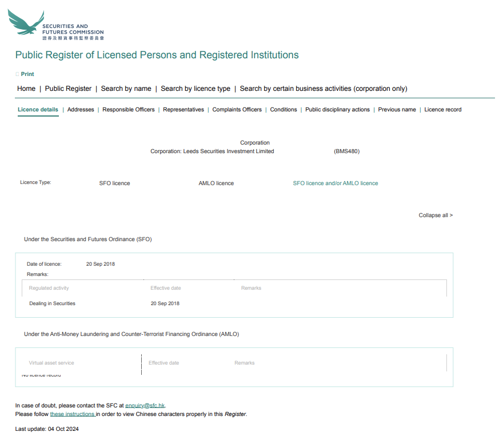Select SFO licence and/or AMLO licence

tap(335, 183)
